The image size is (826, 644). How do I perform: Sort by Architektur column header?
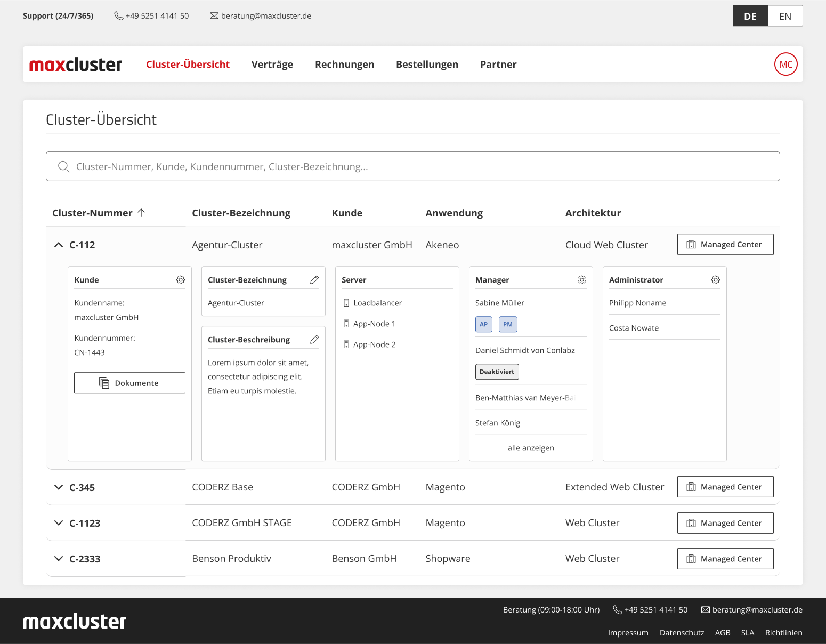click(x=593, y=213)
